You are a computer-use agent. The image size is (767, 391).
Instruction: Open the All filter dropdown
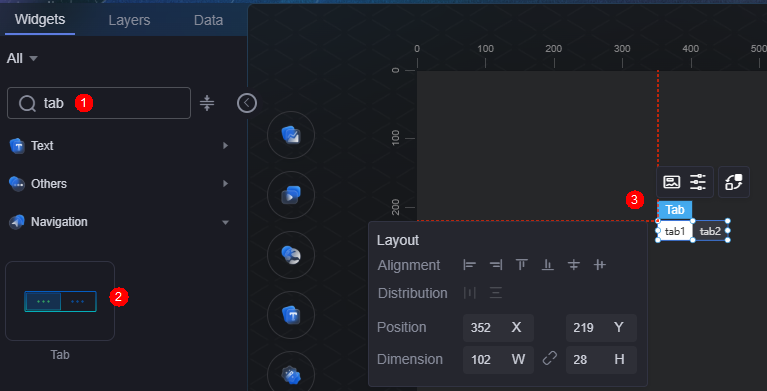(x=22, y=59)
